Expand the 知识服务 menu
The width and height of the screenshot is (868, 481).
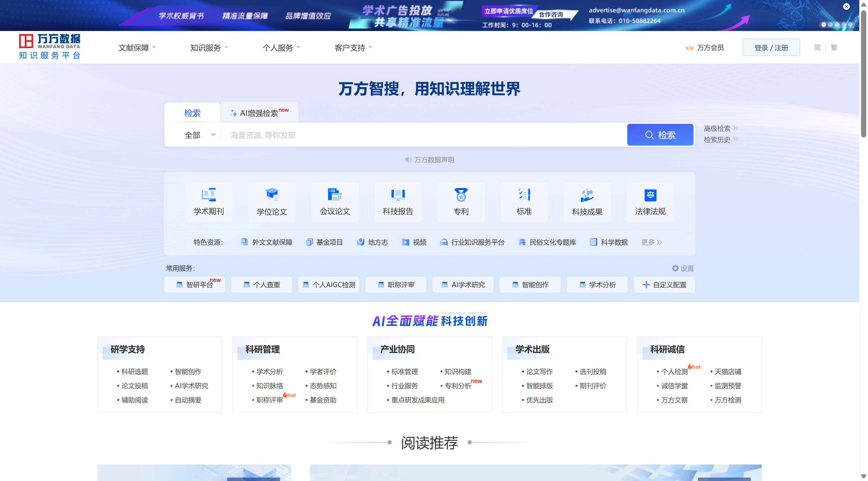coord(209,47)
